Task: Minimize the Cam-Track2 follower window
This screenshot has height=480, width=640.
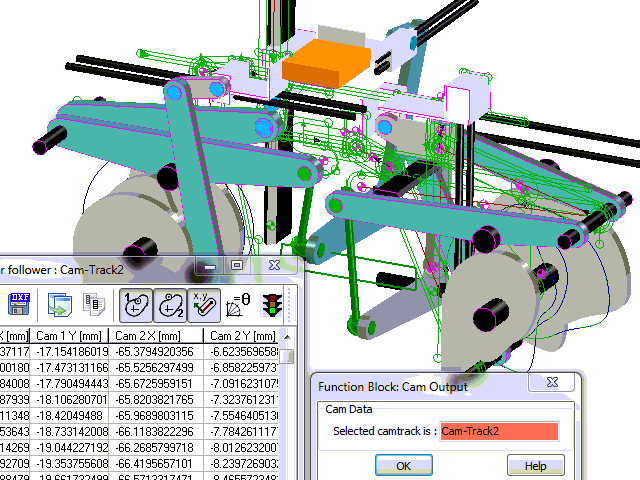Action: [210, 266]
